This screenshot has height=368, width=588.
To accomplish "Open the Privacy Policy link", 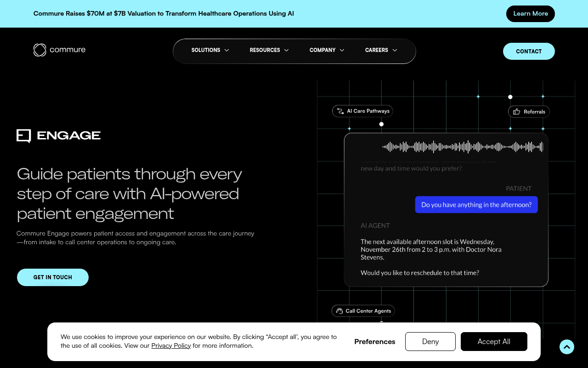I will pyautogui.click(x=171, y=345).
